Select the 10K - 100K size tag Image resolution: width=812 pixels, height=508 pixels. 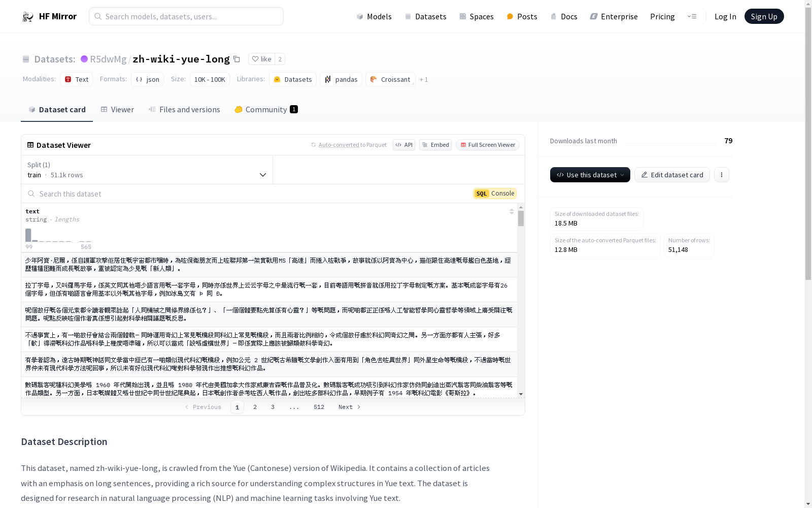[x=210, y=79]
